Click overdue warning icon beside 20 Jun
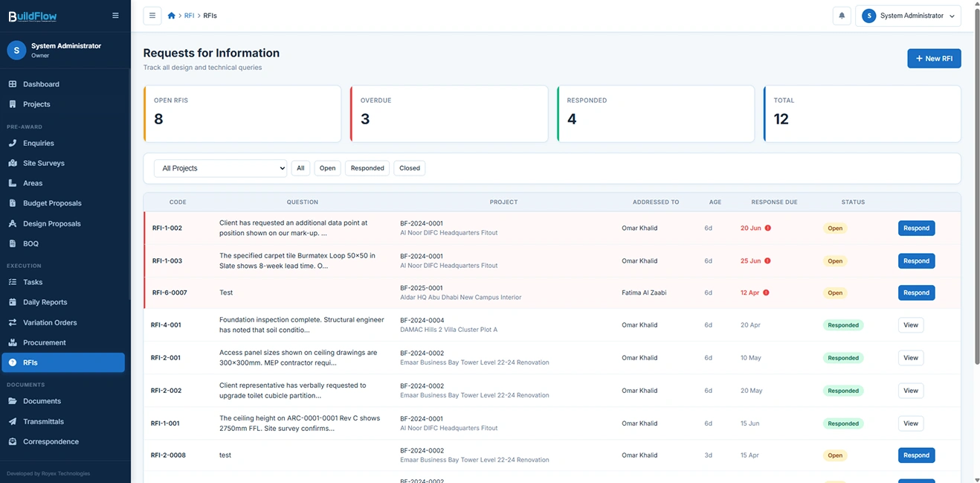Screen dimensions: 980x483 coord(768,228)
